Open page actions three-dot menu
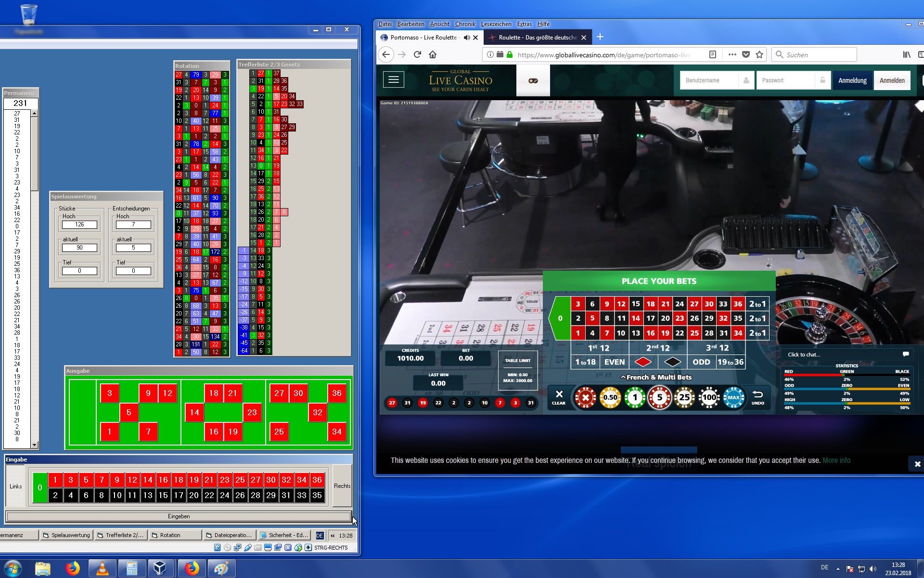Viewport: 924px width, 578px height. [732, 54]
